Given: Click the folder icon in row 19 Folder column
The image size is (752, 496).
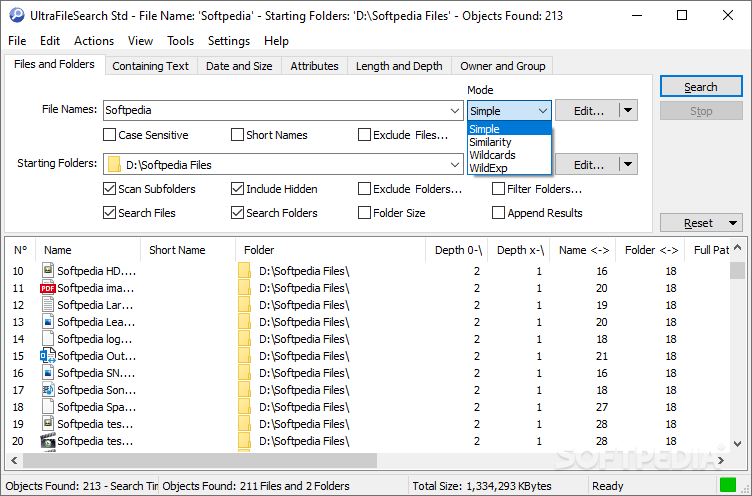Looking at the screenshot, I should 244,424.
